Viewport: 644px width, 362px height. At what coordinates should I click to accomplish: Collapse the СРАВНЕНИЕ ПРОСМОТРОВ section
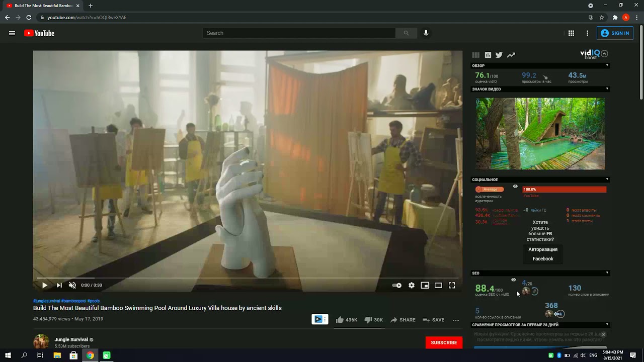(x=607, y=325)
